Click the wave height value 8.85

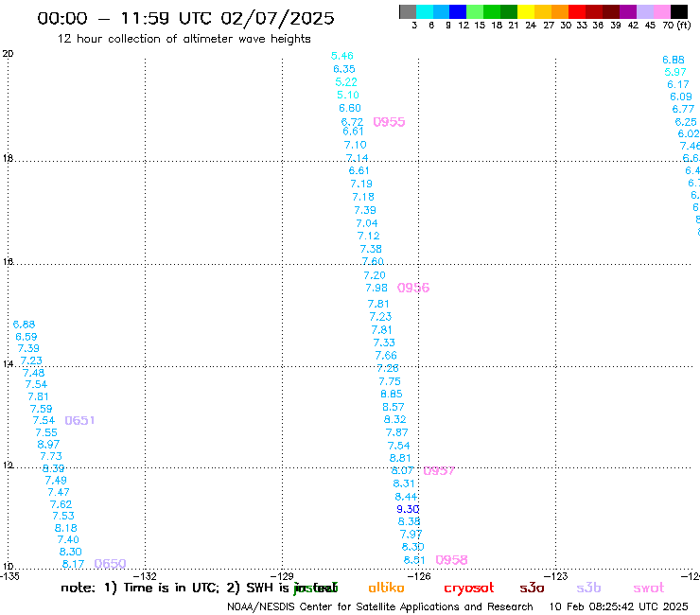(392, 394)
